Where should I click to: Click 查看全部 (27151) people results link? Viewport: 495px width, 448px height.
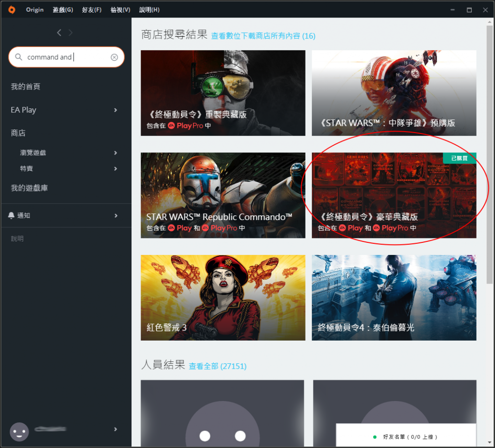[218, 366]
